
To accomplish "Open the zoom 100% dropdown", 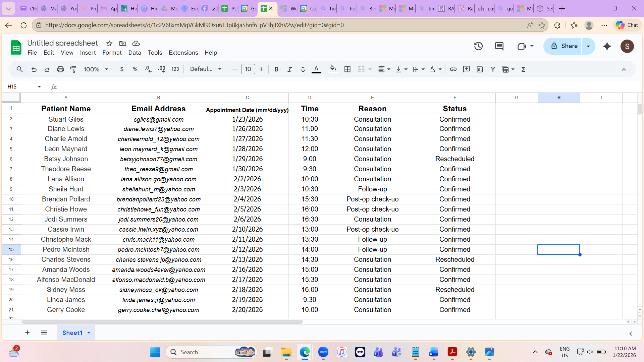I will (96, 69).
